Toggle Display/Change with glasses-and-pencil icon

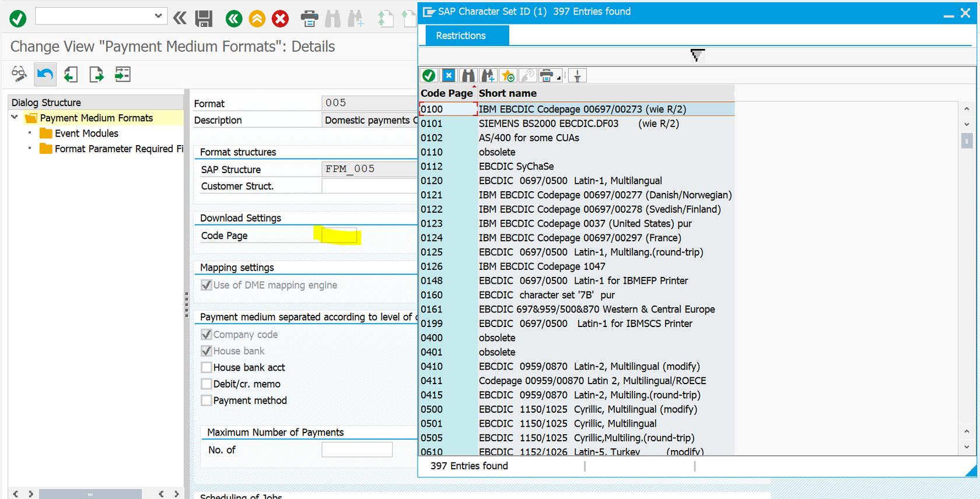coord(19,74)
